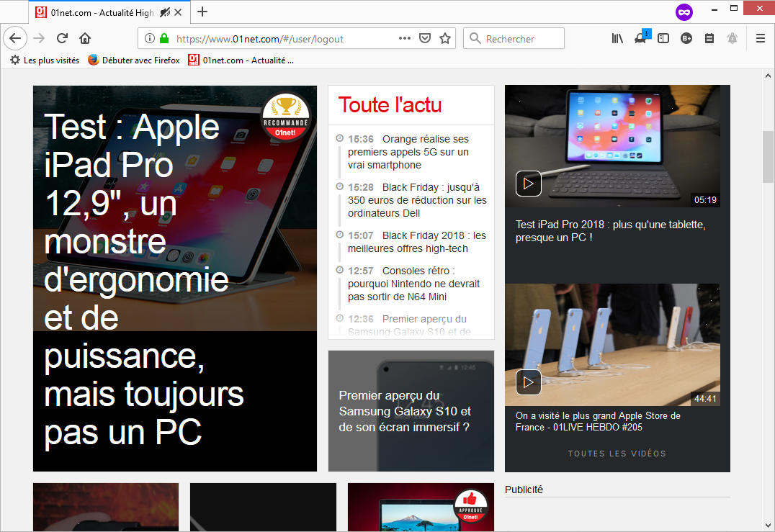
Task: Open the 12:36 Premier aperçu news item
Action: (x=409, y=325)
